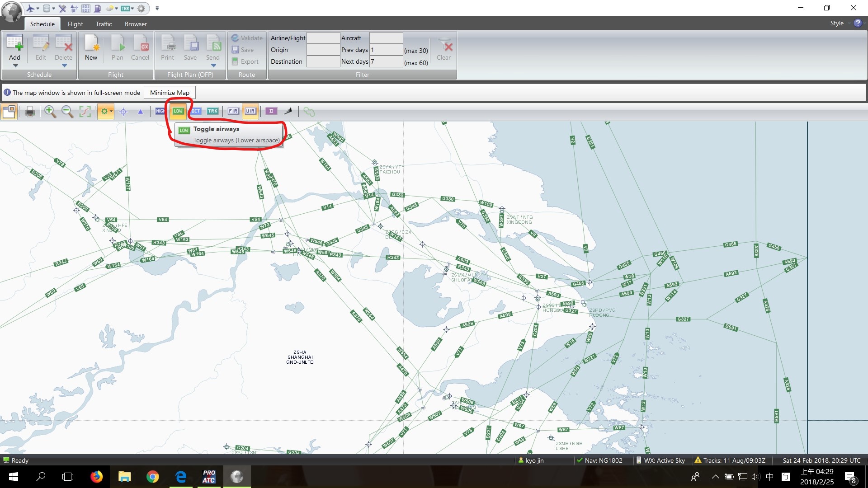Click the zoom out magnifier icon
Image resolution: width=868 pixels, height=488 pixels.
[x=67, y=112]
